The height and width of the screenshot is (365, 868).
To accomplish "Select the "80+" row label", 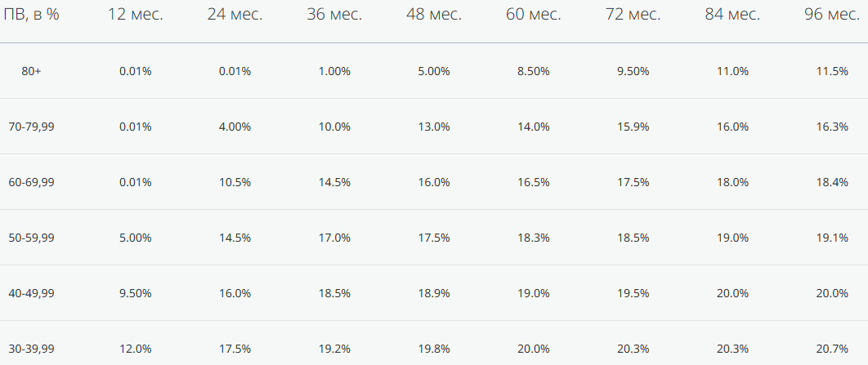I will (x=31, y=71).
